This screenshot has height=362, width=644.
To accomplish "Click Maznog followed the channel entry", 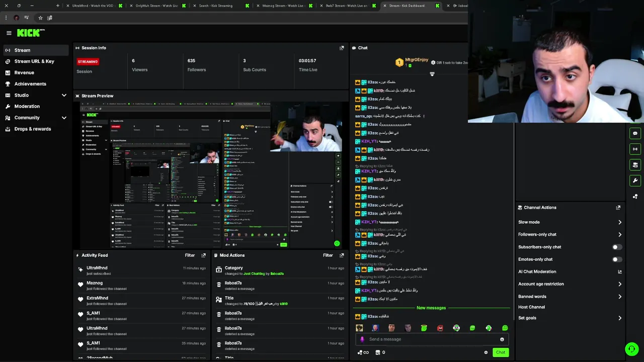I will coord(141,286).
